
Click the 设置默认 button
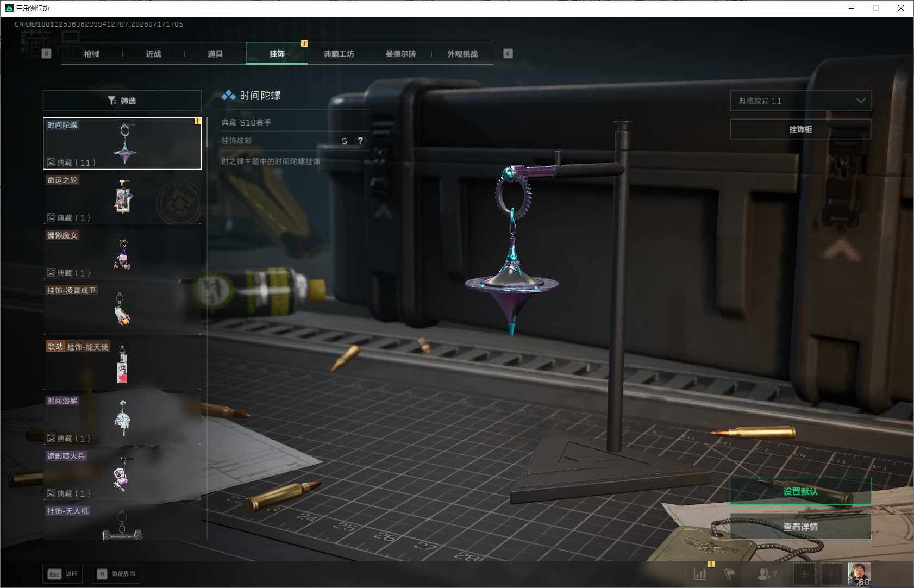800,491
